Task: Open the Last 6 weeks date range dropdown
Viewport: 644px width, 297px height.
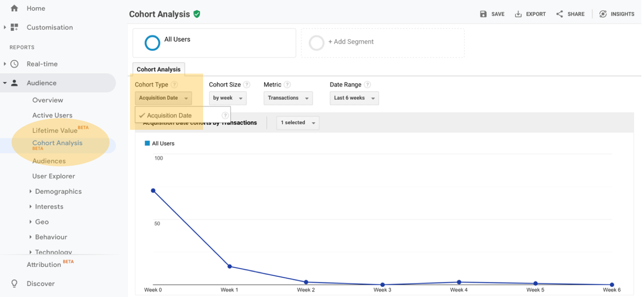Action: click(x=354, y=98)
